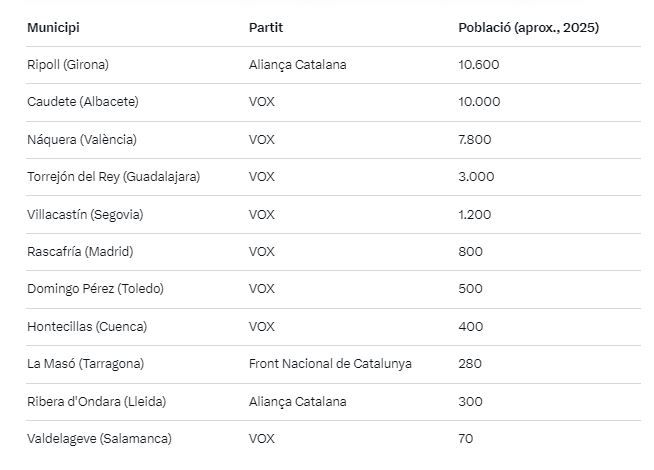Select the 7.800 population cell

[x=474, y=139]
